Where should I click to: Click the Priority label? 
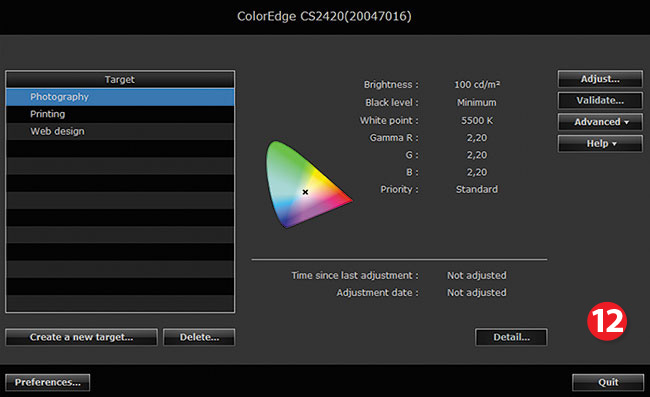(x=399, y=189)
